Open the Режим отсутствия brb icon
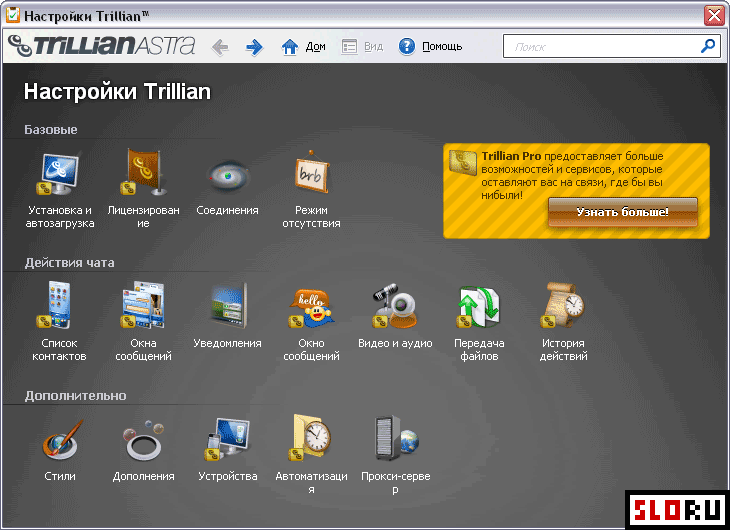 click(x=311, y=172)
